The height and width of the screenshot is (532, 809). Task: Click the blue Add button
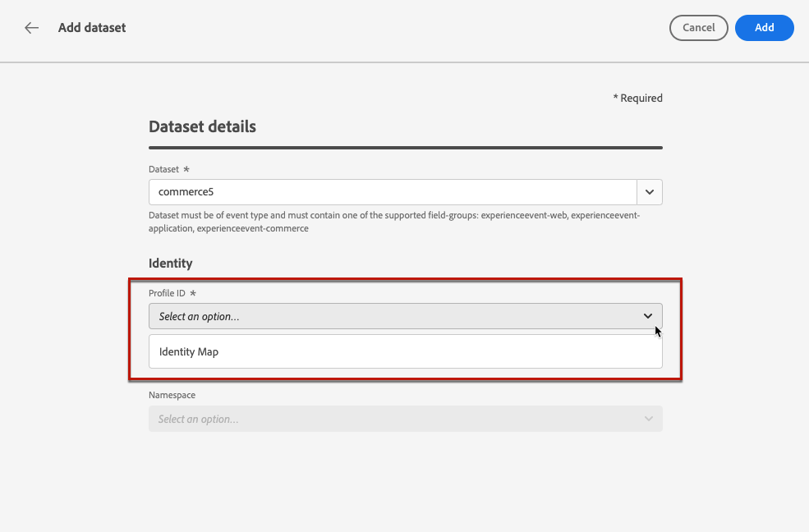(764, 28)
